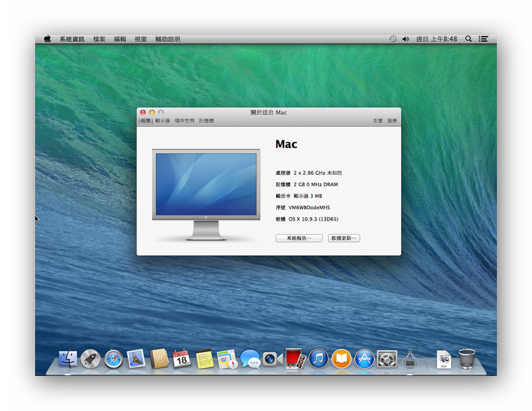Click the Mac heading text
Viewport: 532px width, 411px height.
286,144
